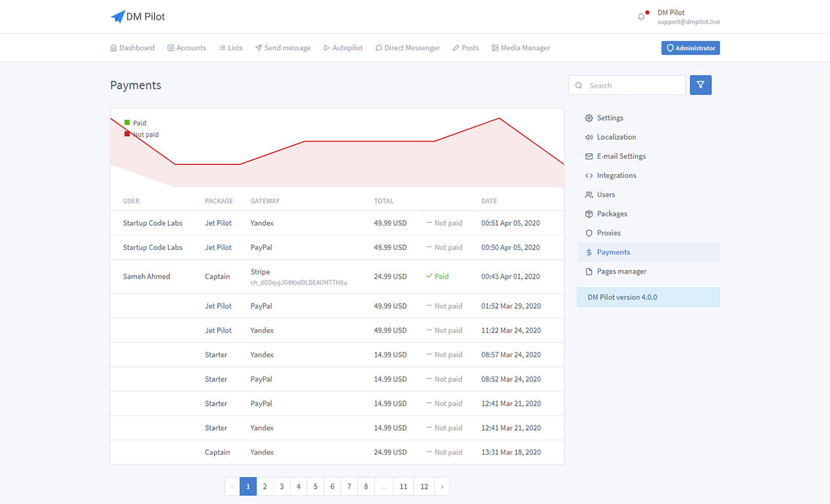Go to pagination page 5

(x=315, y=487)
